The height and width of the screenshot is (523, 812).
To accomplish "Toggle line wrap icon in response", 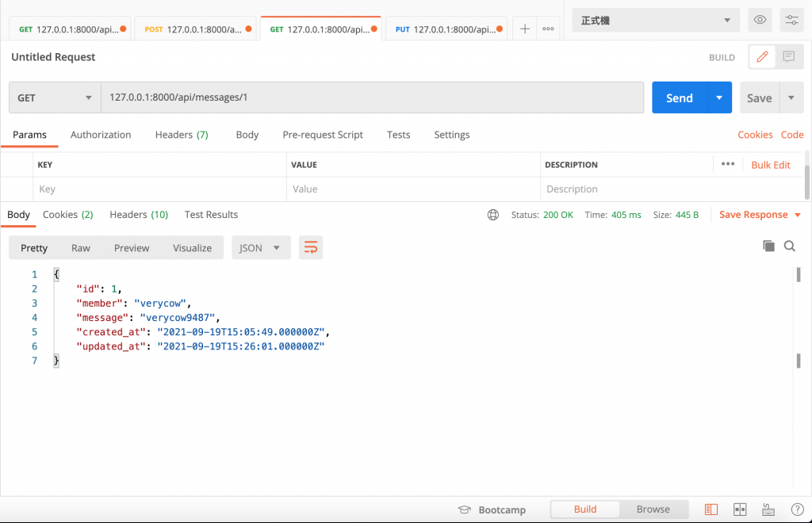I will pos(311,248).
